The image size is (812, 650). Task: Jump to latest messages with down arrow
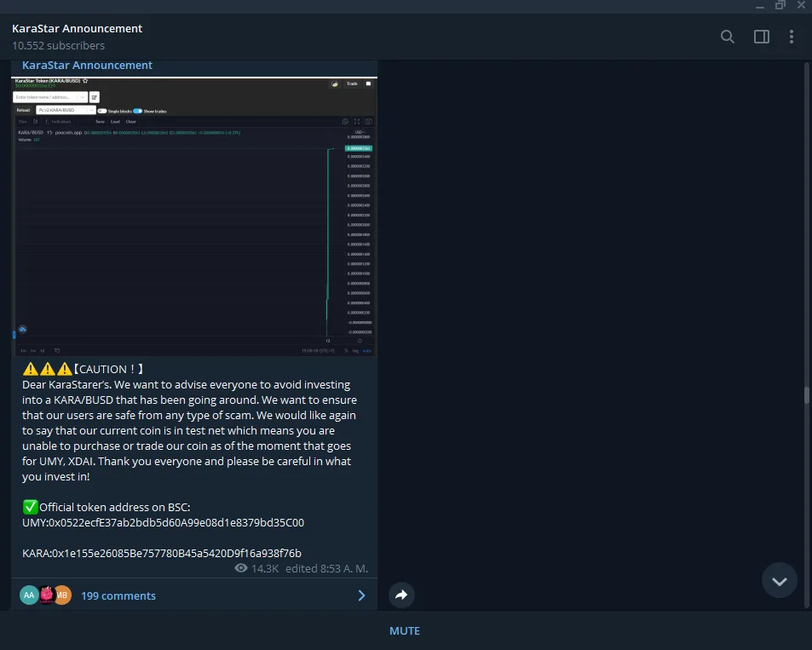pos(780,581)
